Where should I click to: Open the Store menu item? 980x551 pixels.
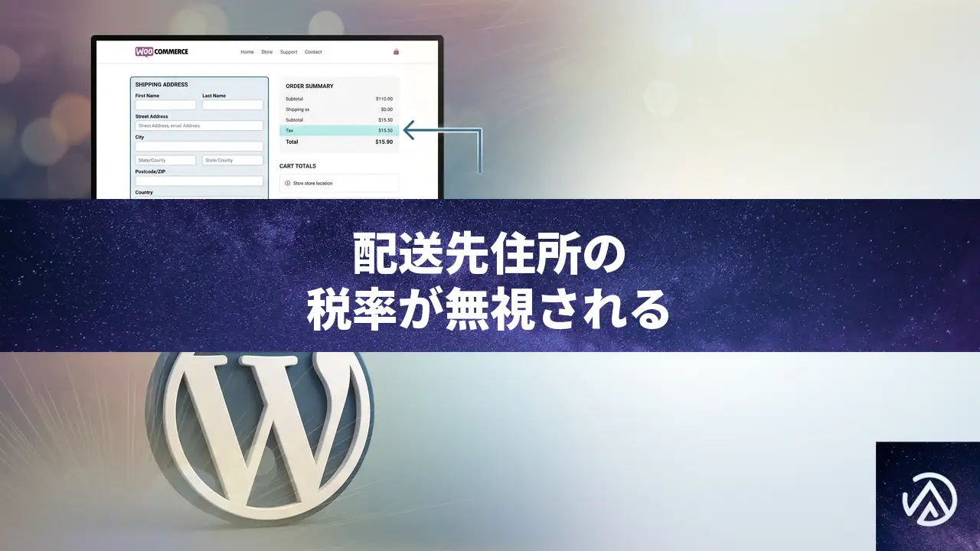pos(266,52)
